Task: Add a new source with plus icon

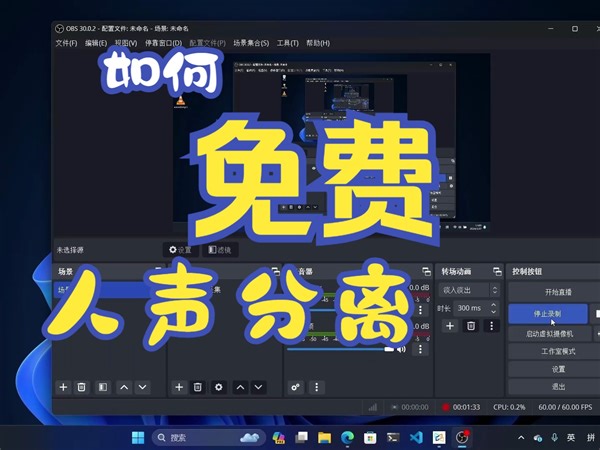Action: tap(179, 387)
